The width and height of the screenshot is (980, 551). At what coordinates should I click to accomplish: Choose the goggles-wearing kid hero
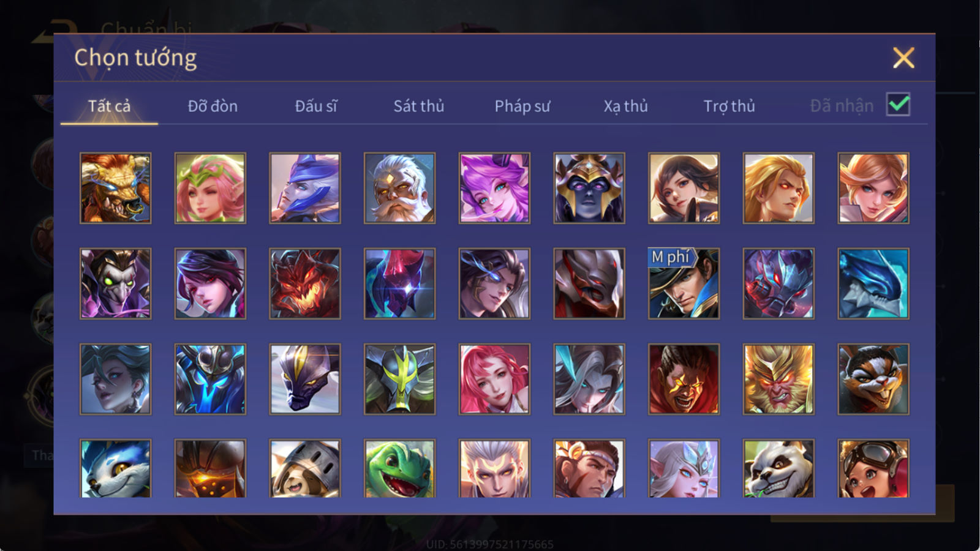click(x=873, y=468)
